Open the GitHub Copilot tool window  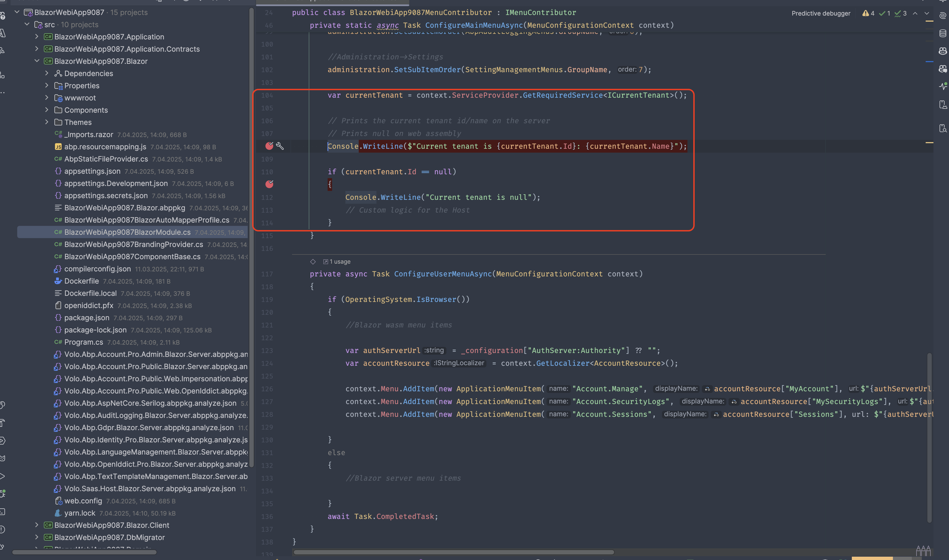pos(943,51)
